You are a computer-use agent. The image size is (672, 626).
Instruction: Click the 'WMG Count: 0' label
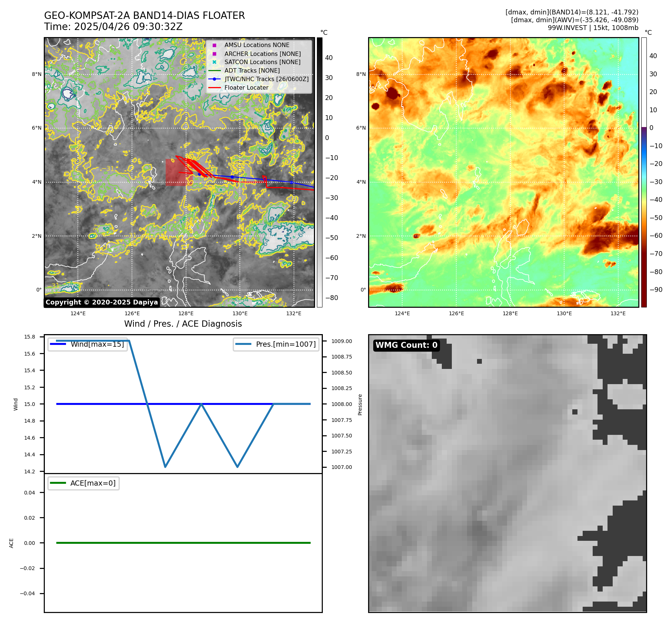pos(407,345)
